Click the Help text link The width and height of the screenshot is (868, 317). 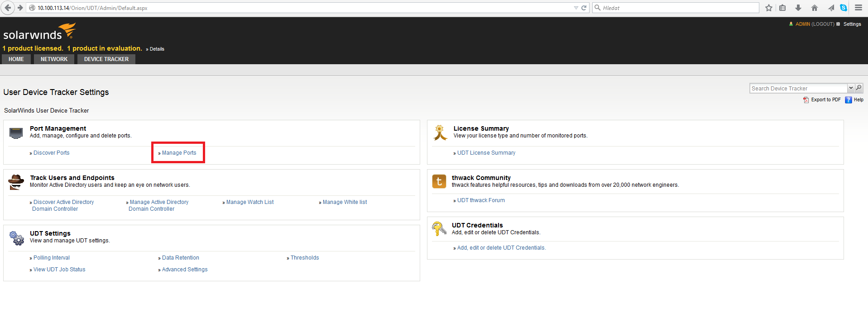pyautogui.click(x=858, y=100)
